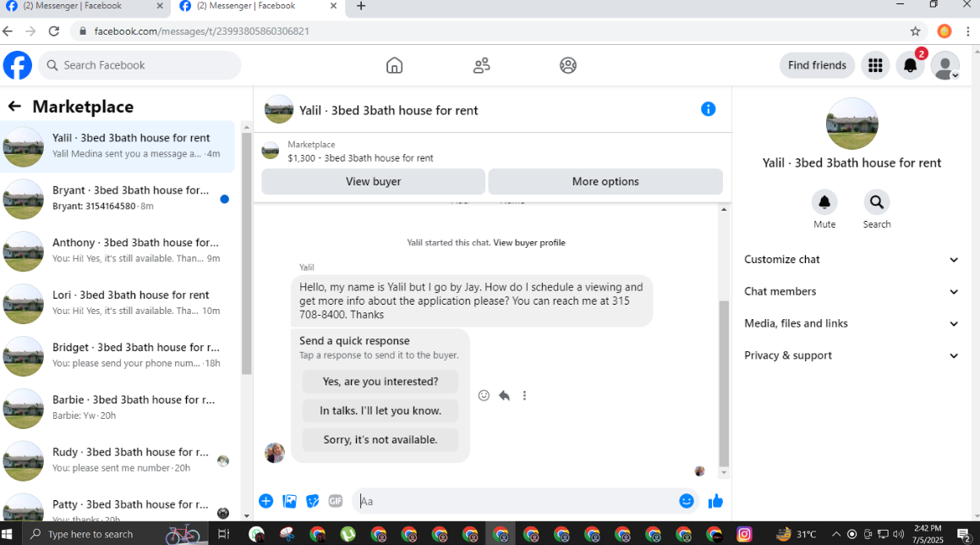Open the account avatar dropdown
980x545 pixels.
945,65
